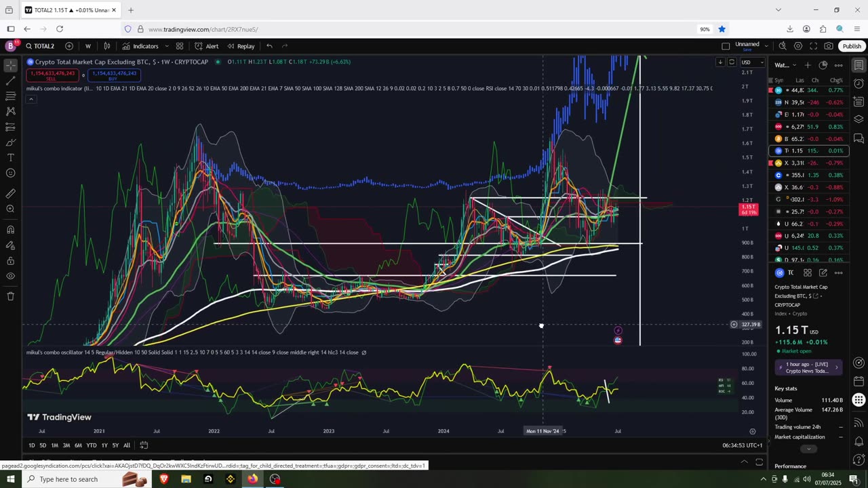This screenshot has width=868, height=488.
Task: Select TOTAL2 row showing 0.01% change
Action: [808, 150]
